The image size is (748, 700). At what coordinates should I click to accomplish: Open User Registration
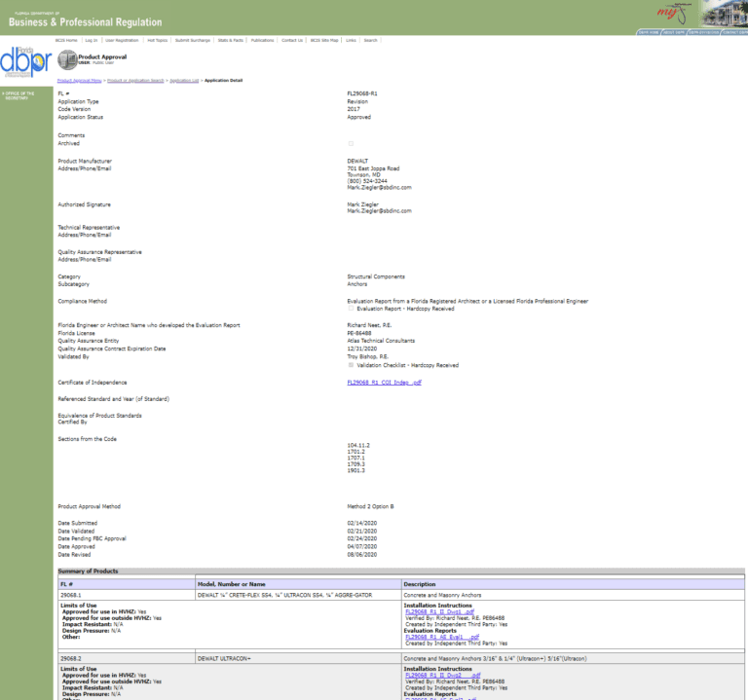click(122, 40)
